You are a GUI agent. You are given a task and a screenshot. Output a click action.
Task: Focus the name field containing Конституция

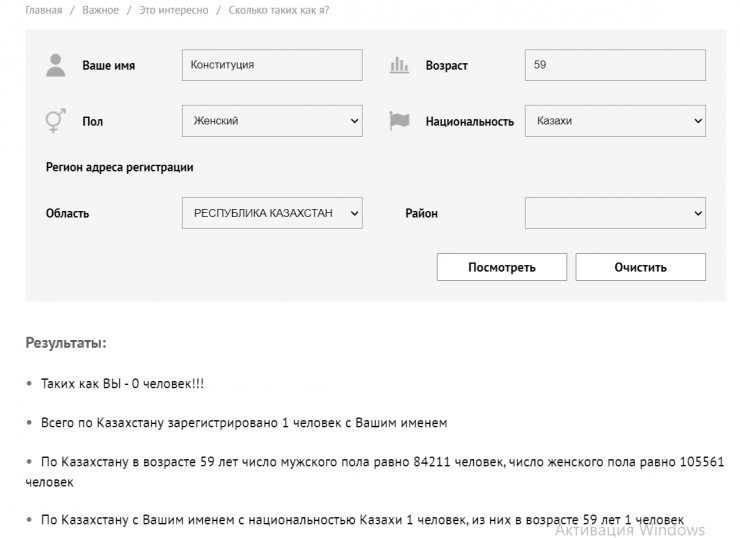(272, 66)
